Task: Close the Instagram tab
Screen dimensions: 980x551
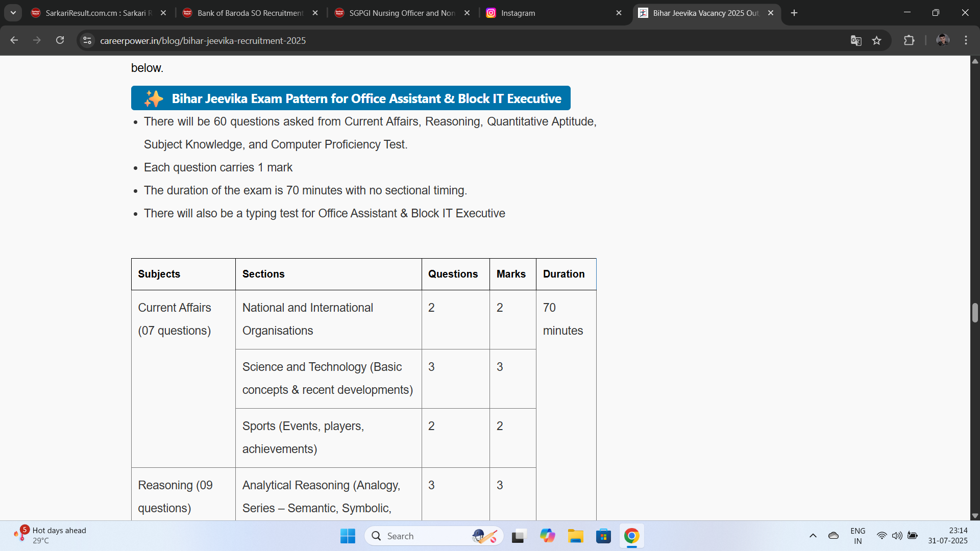Action: click(619, 13)
